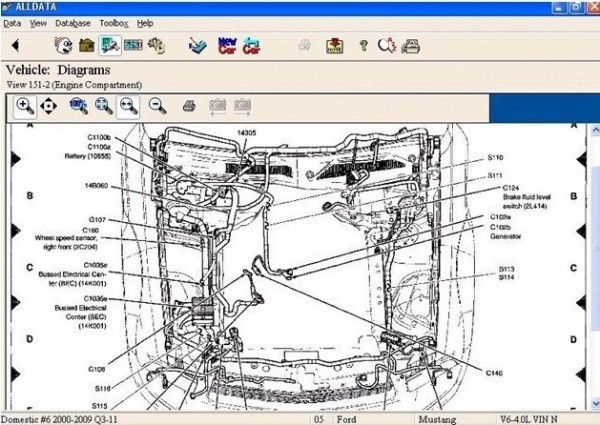
Task: Select the Zoom In magnifier tool
Action: point(25,105)
